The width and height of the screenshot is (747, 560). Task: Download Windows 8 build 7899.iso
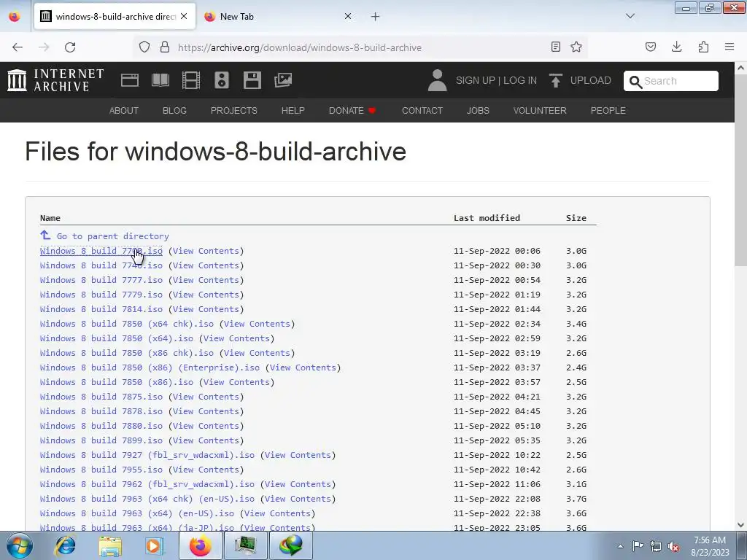click(x=101, y=440)
